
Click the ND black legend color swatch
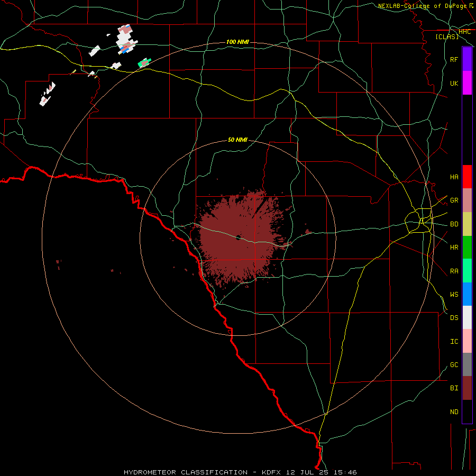467,411
